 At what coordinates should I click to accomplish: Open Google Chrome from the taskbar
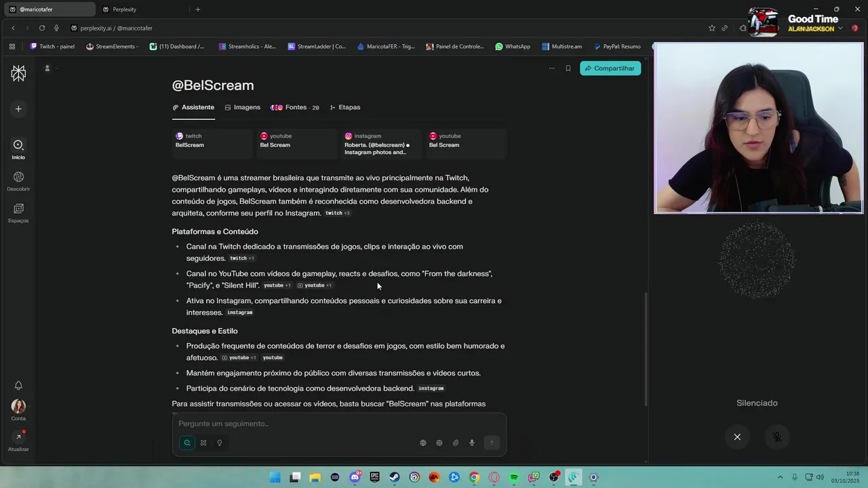click(x=474, y=478)
